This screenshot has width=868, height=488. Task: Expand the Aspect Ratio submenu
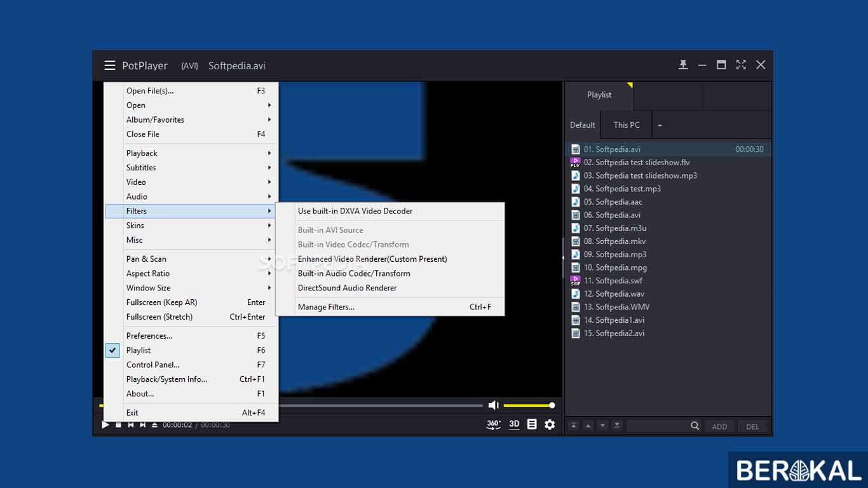point(147,273)
